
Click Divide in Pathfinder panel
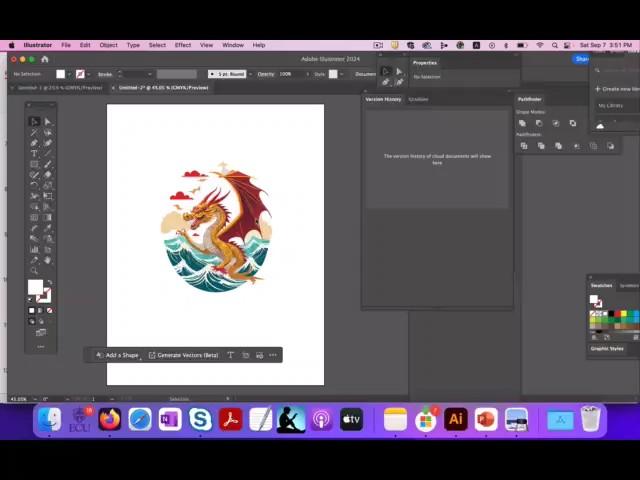pos(524,146)
